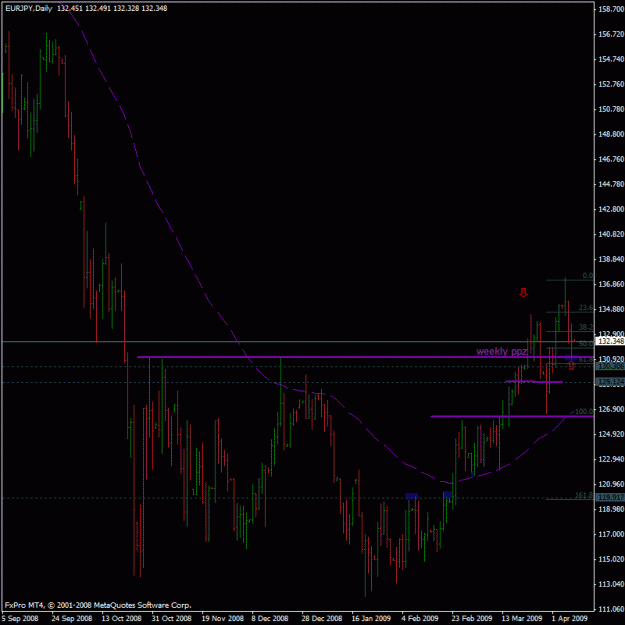Click the 23 Feb 2009 date label
This screenshot has height=625, width=625.
coord(472,619)
